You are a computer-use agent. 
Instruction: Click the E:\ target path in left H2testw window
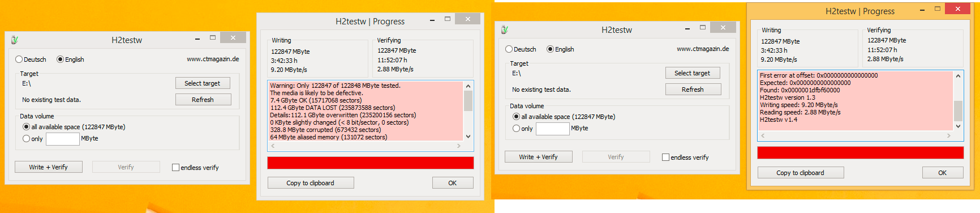27,83
